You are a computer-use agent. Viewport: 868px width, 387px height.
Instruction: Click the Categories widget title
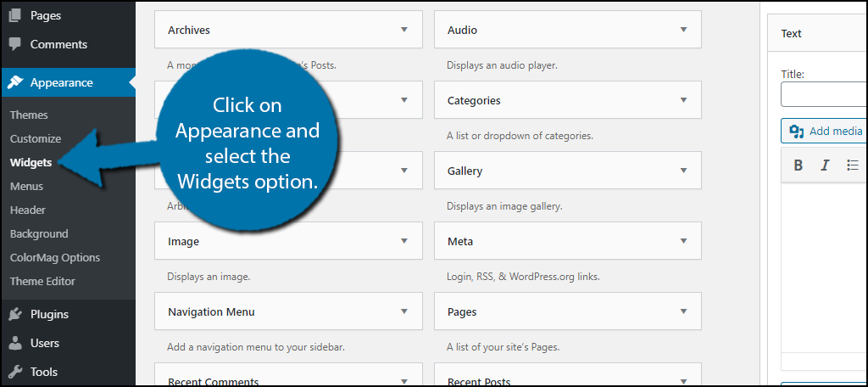[474, 100]
